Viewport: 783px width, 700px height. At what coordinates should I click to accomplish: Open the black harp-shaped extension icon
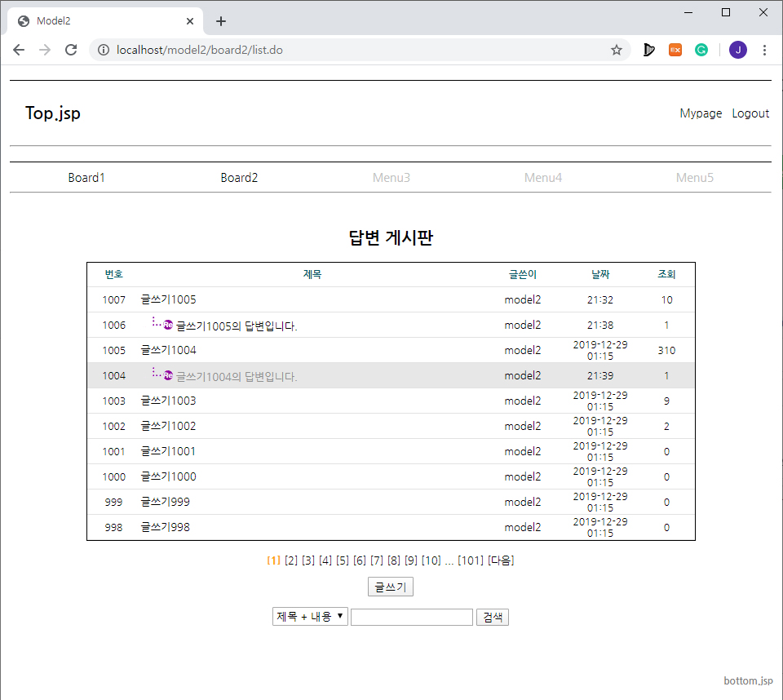point(648,50)
